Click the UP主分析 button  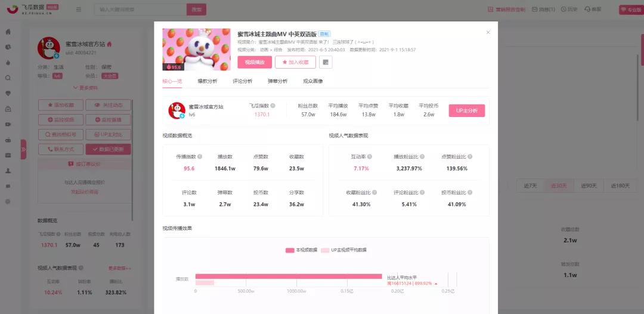(x=466, y=110)
